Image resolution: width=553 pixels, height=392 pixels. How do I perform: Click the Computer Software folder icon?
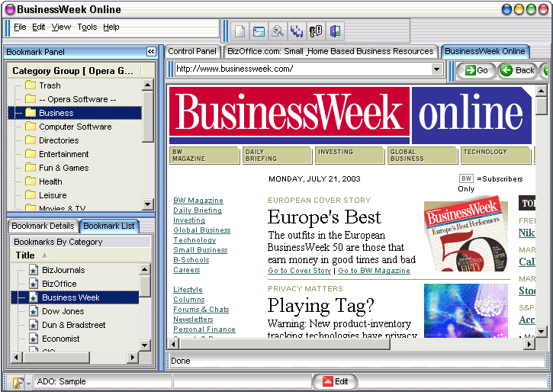tap(31, 126)
